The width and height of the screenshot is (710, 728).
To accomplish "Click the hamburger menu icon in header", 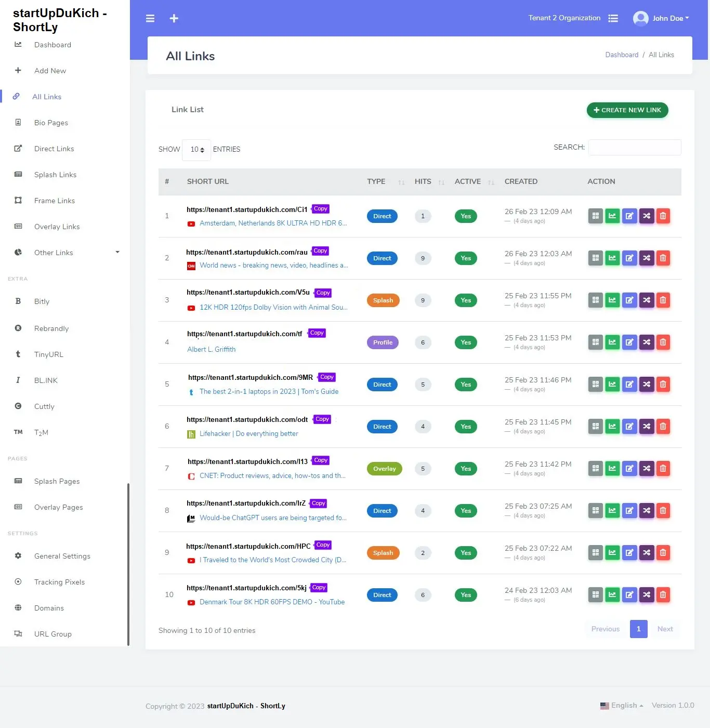I will point(150,19).
